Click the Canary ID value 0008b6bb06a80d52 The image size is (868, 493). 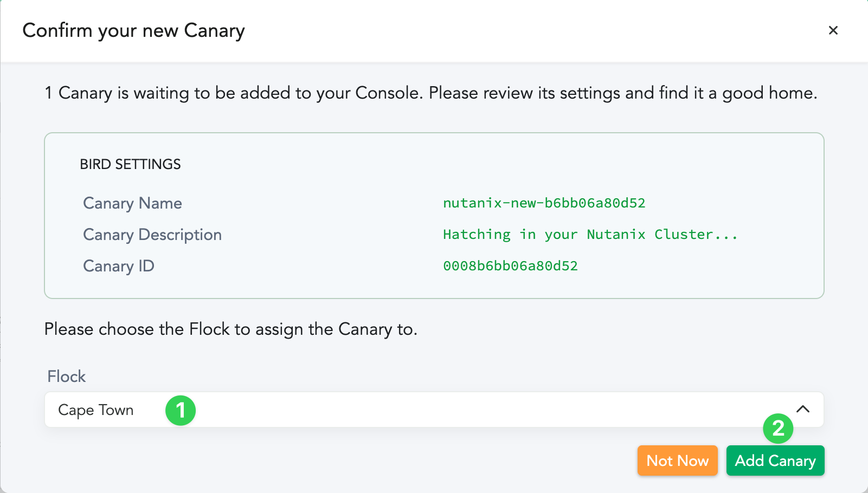pyautogui.click(x=510, y=266)
